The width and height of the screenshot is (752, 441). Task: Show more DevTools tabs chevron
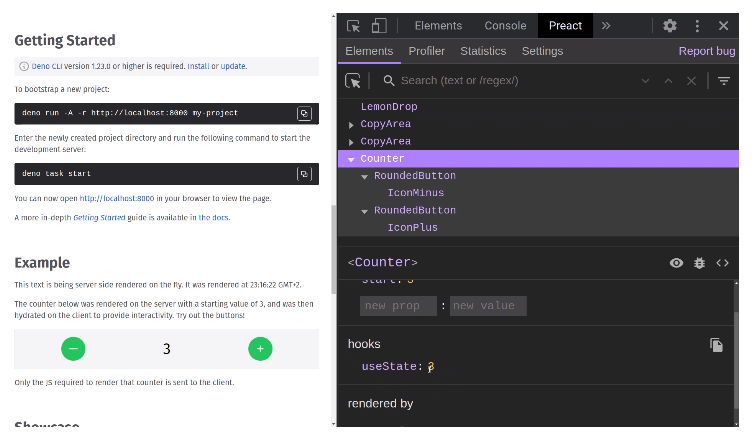[605, 26]
